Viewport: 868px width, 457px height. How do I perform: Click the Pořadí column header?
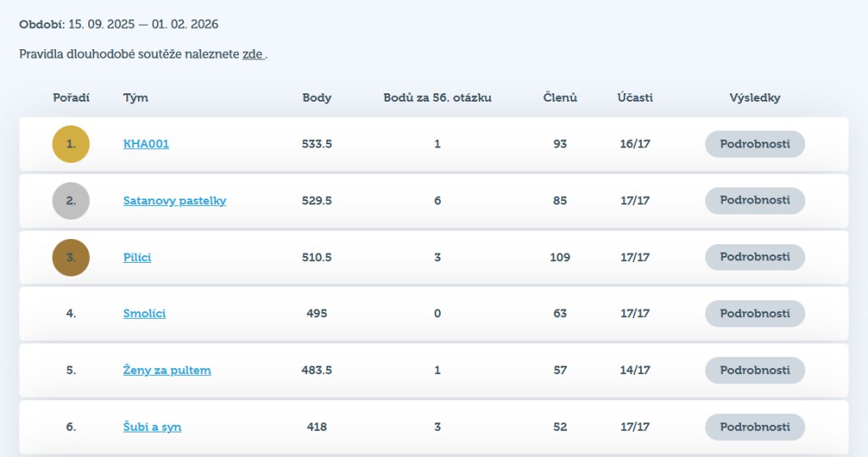[x=71, y=98]
